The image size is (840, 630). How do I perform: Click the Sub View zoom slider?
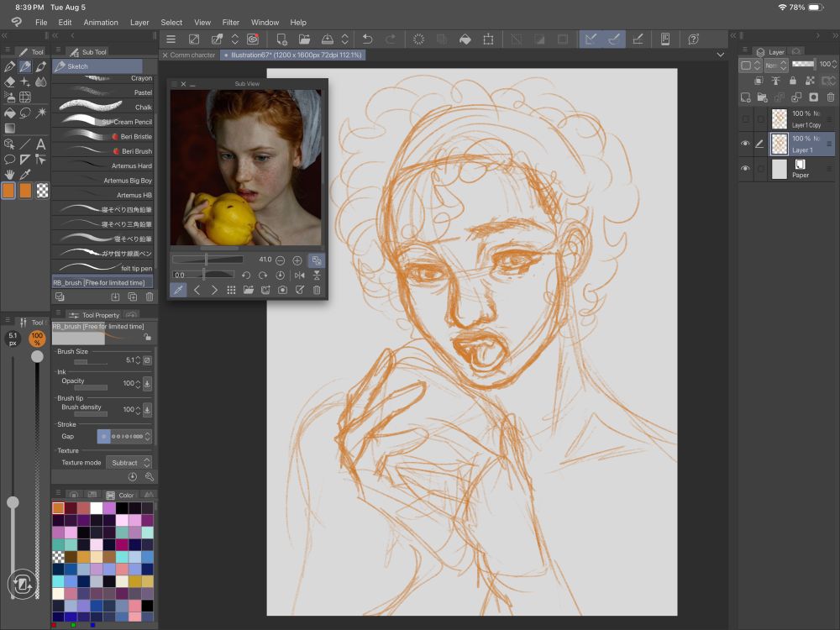(x=207, y=260)
